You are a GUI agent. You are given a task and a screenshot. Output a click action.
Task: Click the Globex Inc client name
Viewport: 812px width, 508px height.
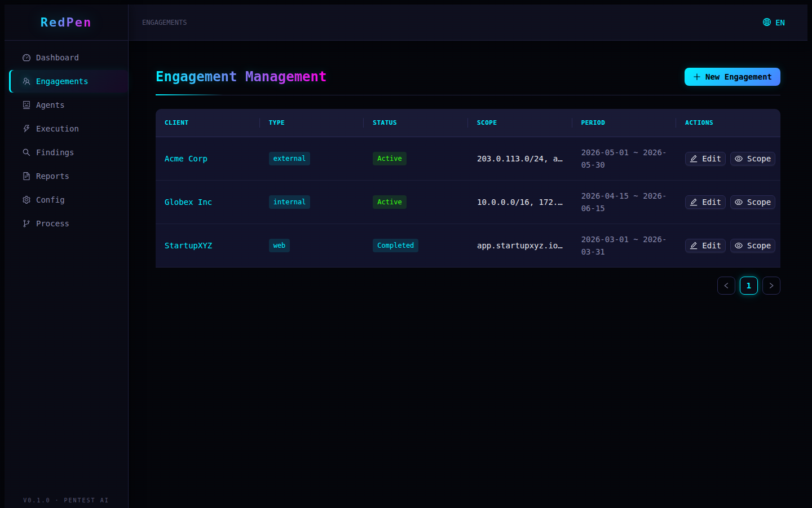188,202
